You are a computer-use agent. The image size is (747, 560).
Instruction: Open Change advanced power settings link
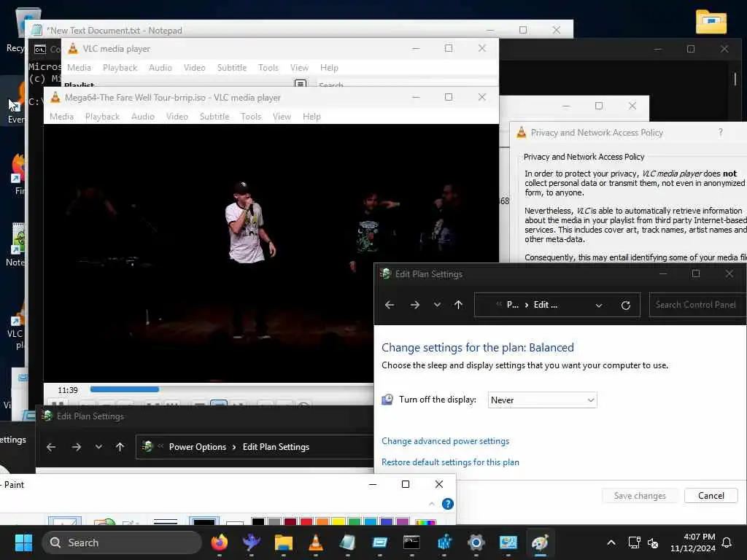pyautogui.click(x=445, y=441)
